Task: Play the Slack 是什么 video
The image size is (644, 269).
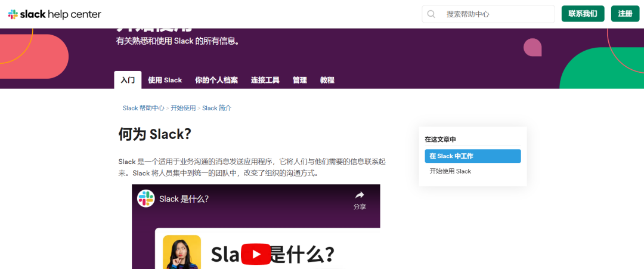Action: point(256,254)
